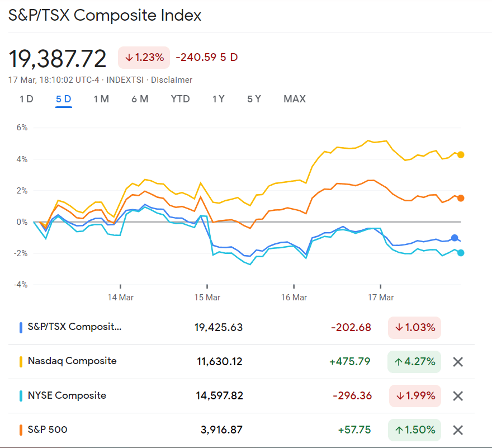
Task: Remove NYSE Composite comparison with X icon
Action: [x=458, y=396]
